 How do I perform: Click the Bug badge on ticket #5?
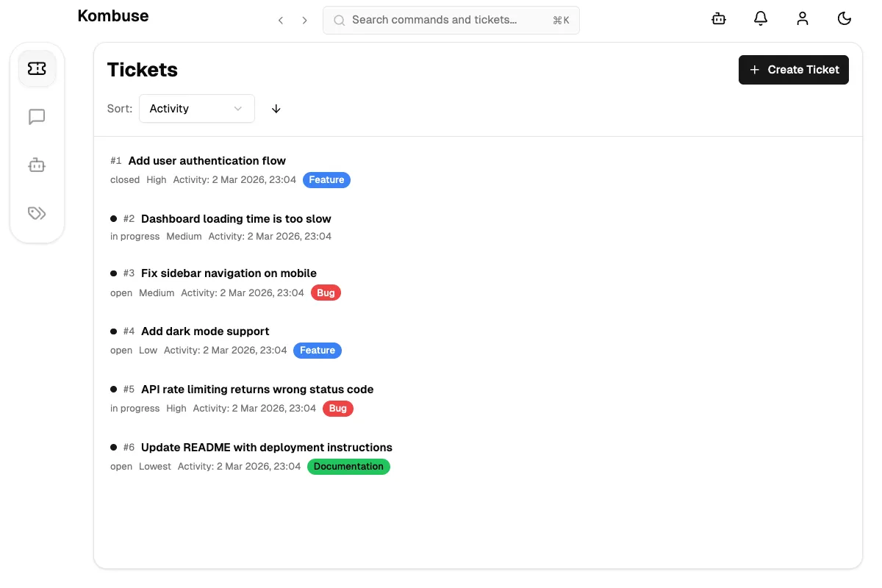337,408
